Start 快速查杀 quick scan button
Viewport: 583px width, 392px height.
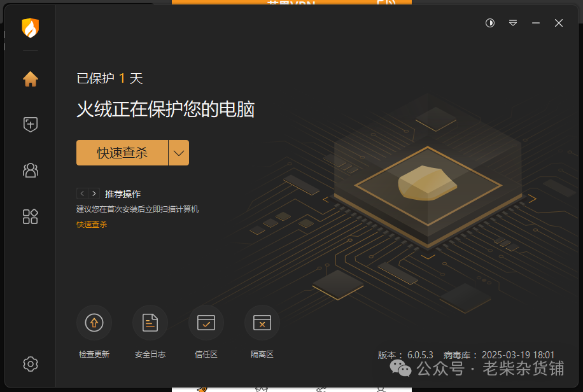coord(122,153)
